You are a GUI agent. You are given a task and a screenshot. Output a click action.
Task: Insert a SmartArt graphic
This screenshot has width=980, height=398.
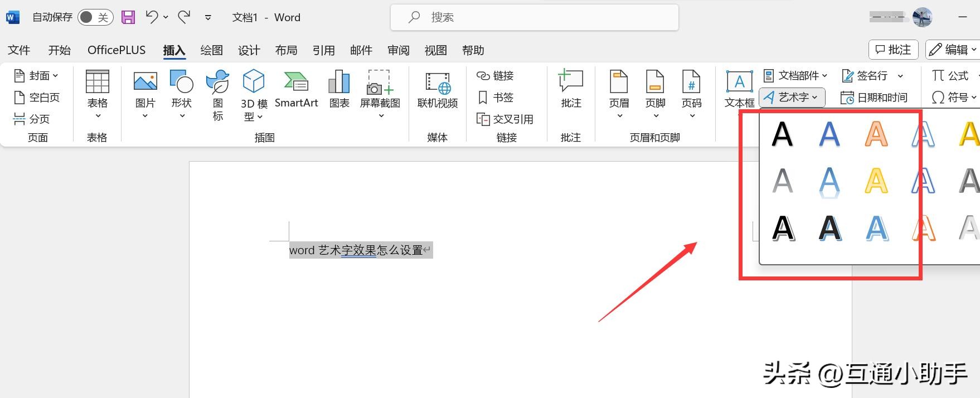[x=296, y=89]
